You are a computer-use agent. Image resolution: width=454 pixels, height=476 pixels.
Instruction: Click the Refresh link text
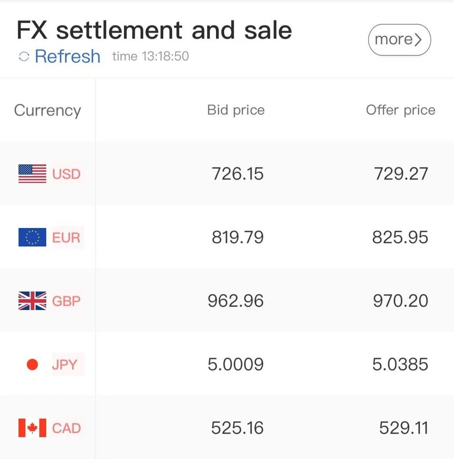pos(68,57)
